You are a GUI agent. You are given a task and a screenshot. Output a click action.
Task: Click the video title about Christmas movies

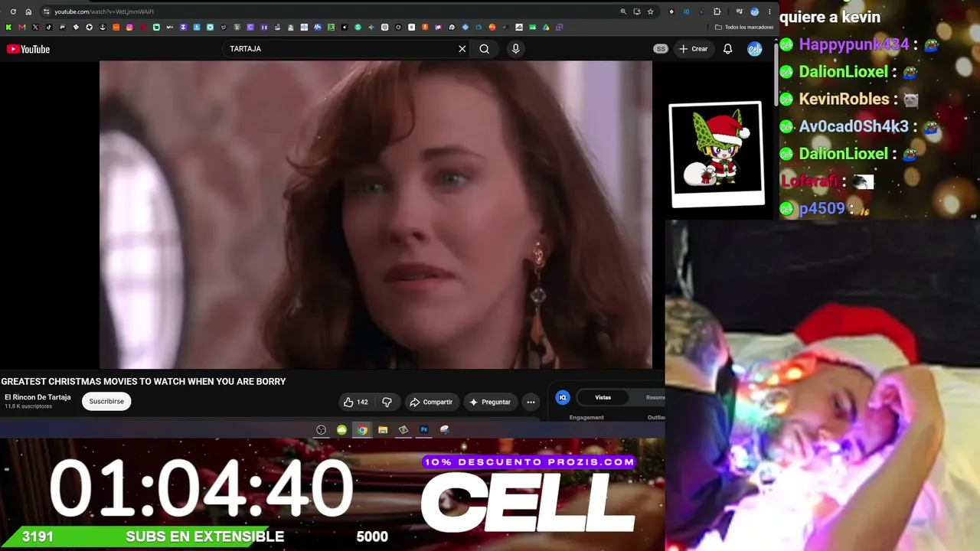point(143,381)
